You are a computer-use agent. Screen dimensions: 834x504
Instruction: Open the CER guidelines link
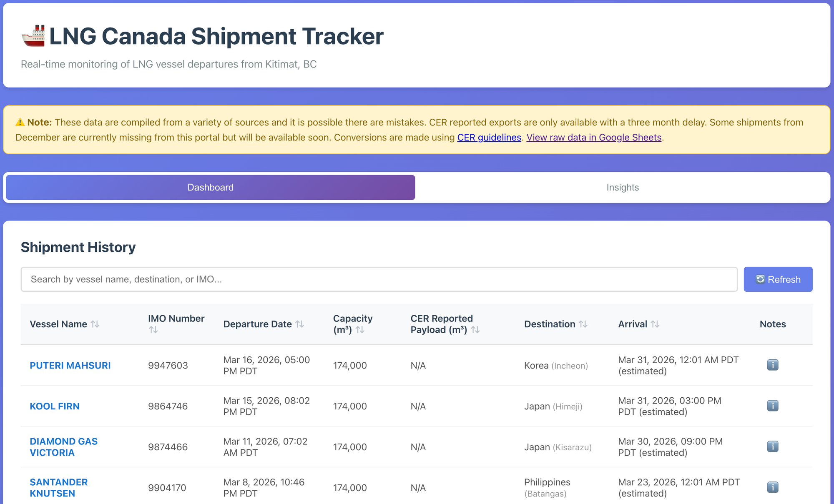pos(489,138)
